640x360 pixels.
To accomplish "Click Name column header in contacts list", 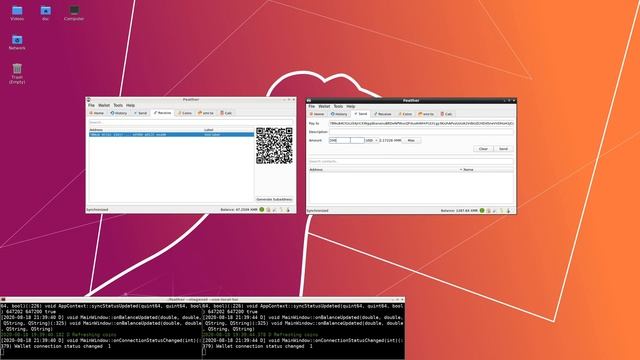I will (x=487, y=169).
